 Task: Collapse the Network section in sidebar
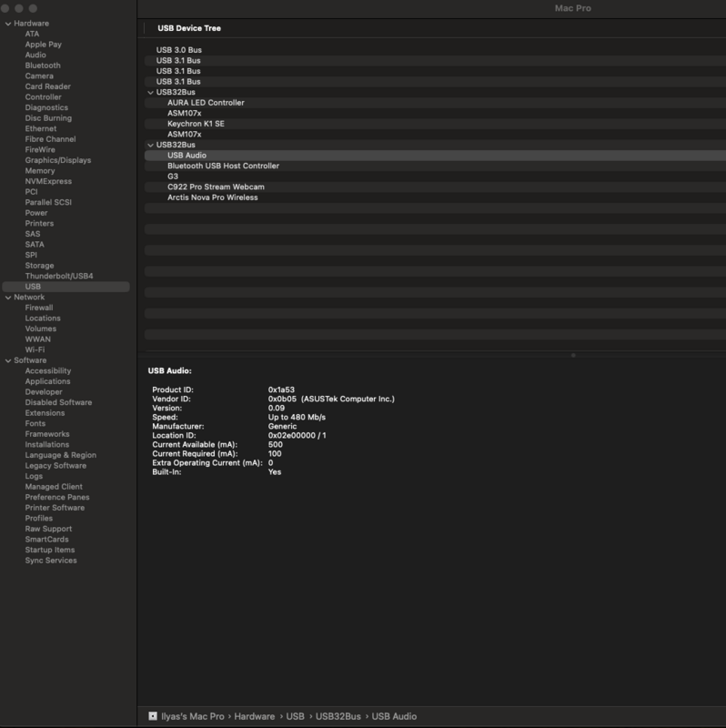7,298
